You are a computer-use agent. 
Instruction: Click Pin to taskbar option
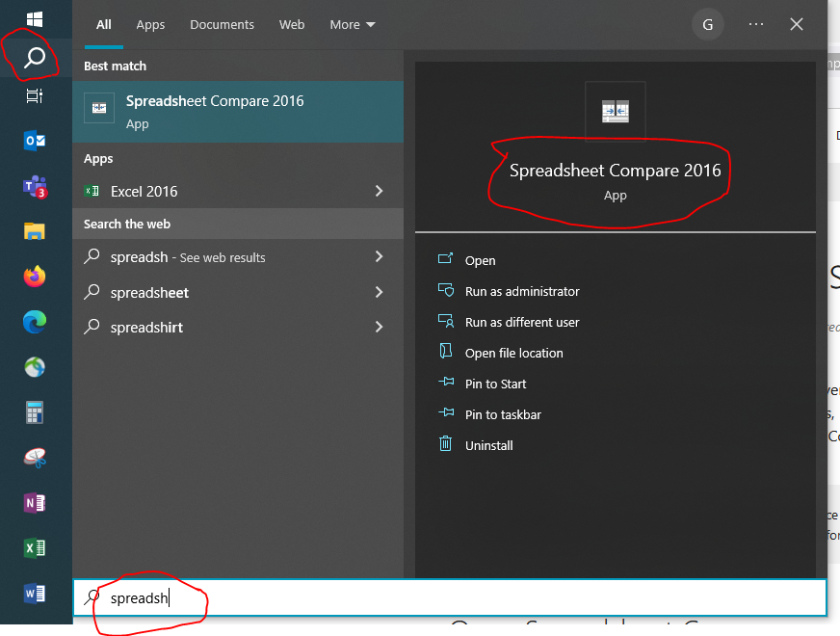click(503, 414)
